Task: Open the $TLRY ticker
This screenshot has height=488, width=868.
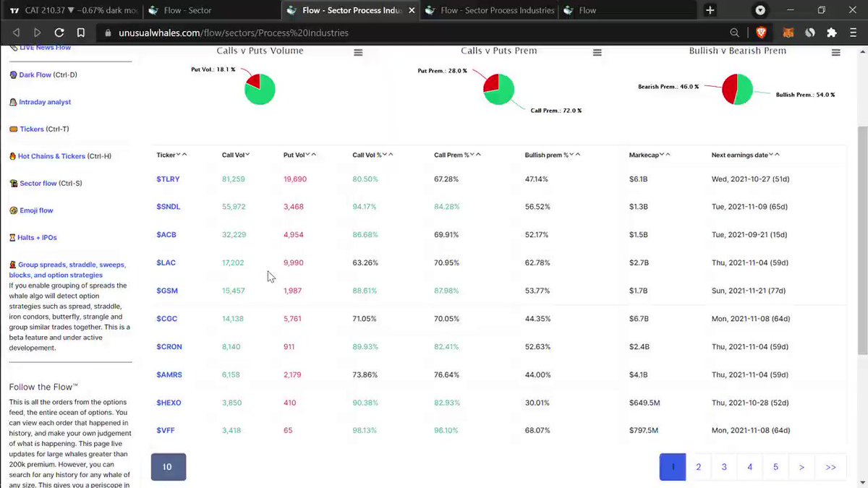Action: pos(168,179)
